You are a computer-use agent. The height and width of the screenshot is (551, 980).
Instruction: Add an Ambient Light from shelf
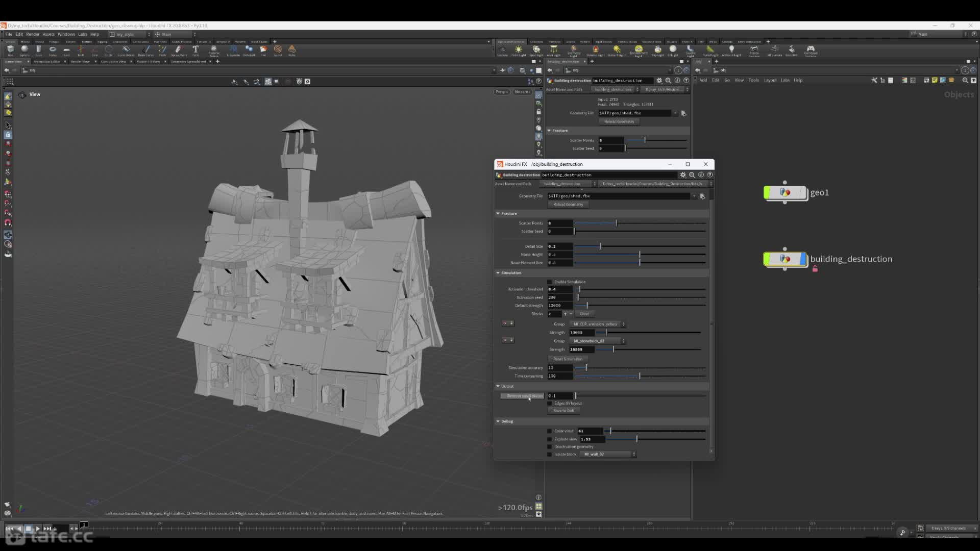point(731,51)
